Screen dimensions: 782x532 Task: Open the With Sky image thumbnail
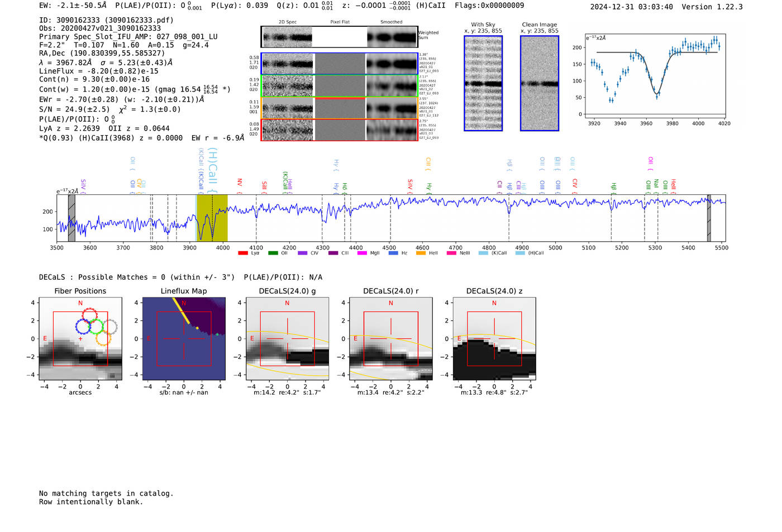pos(483,83)
